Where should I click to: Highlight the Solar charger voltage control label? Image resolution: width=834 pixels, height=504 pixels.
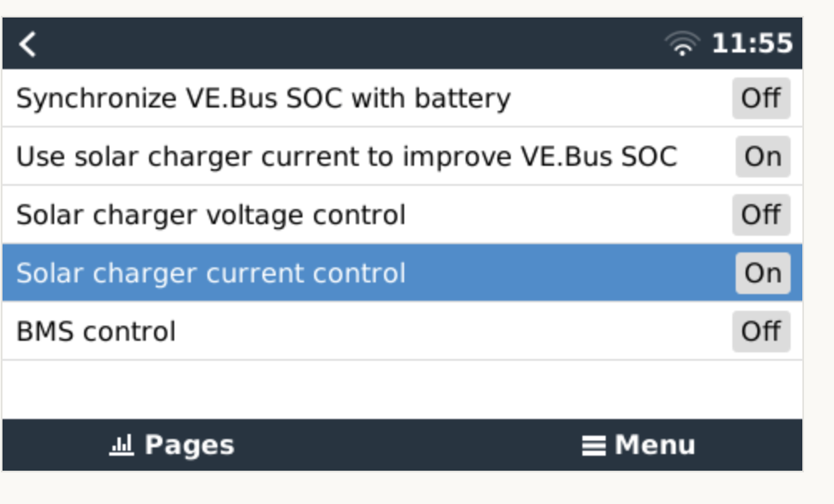211,215
